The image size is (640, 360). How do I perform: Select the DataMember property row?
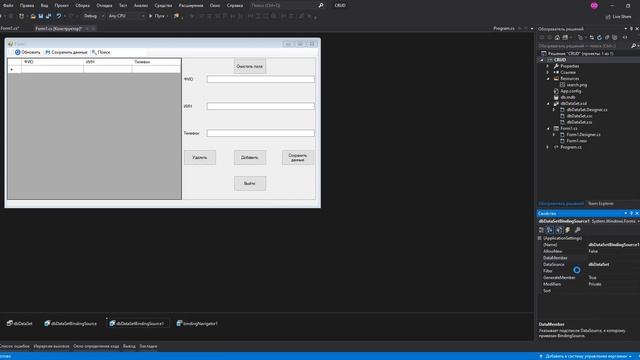click(591, 258)
